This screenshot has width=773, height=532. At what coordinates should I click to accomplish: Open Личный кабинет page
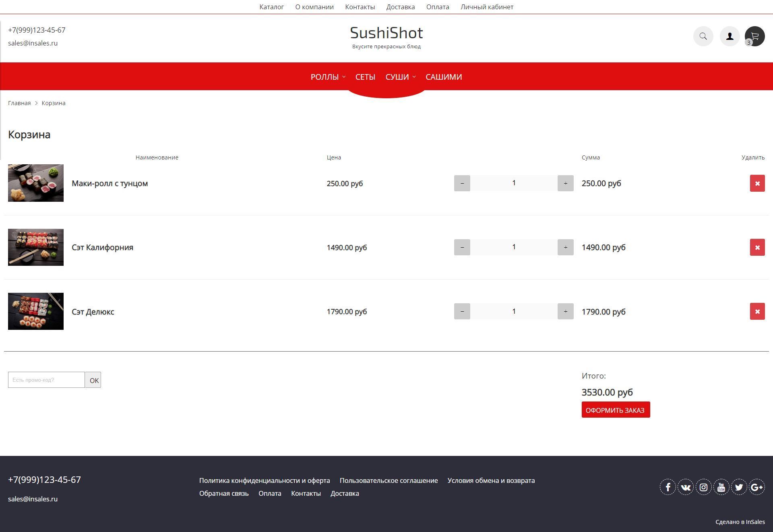click(x=487, y=7)
